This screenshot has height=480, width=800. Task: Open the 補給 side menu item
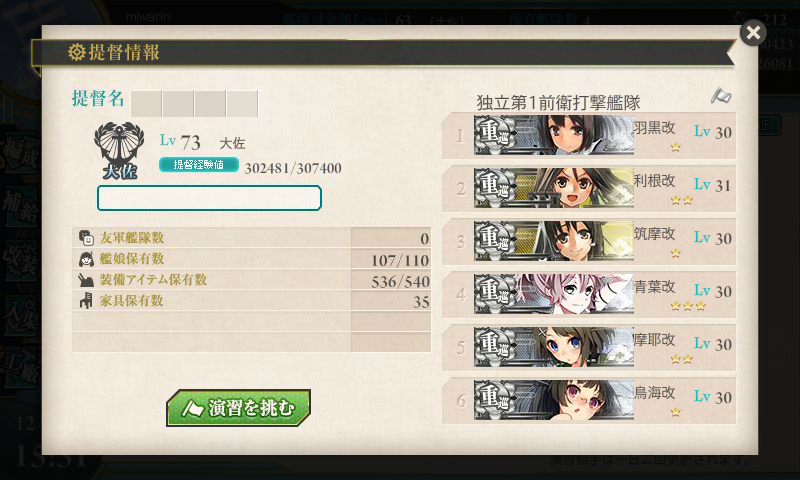pos(20,206)
